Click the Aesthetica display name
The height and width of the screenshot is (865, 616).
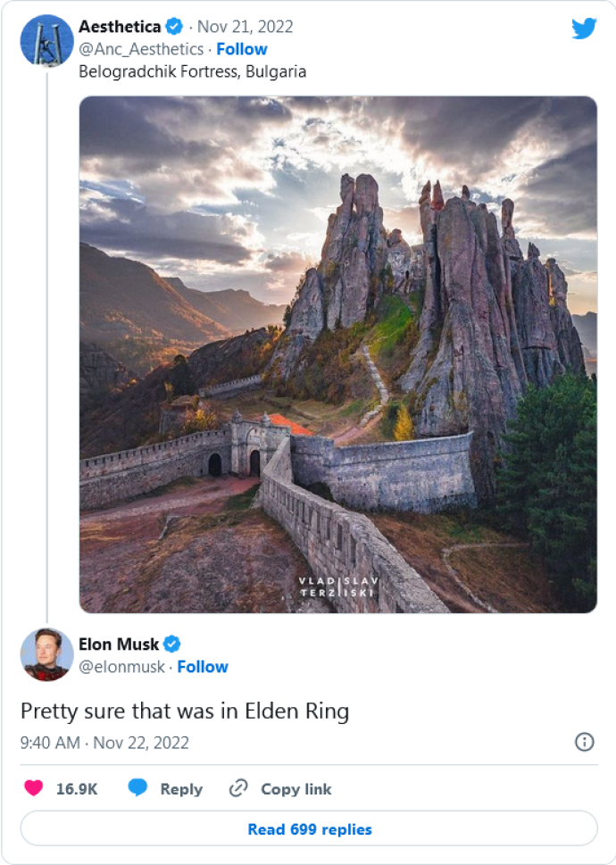pos(120,28)
